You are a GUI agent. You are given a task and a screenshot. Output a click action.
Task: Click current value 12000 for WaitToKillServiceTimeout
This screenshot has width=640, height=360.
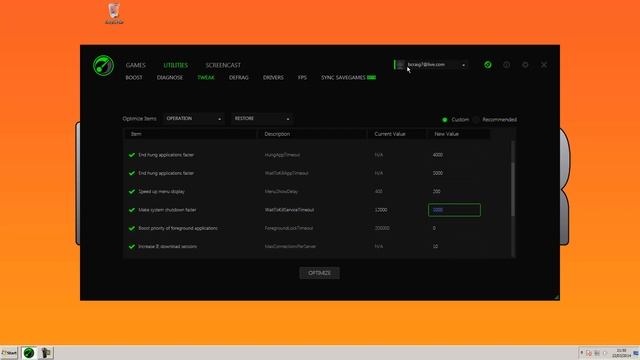pos(381,210)
